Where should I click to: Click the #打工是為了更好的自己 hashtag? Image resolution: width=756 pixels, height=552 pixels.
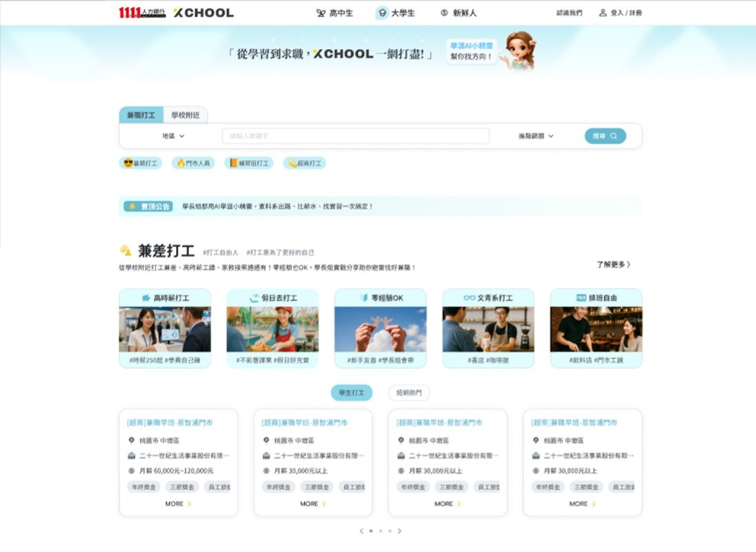280,253
